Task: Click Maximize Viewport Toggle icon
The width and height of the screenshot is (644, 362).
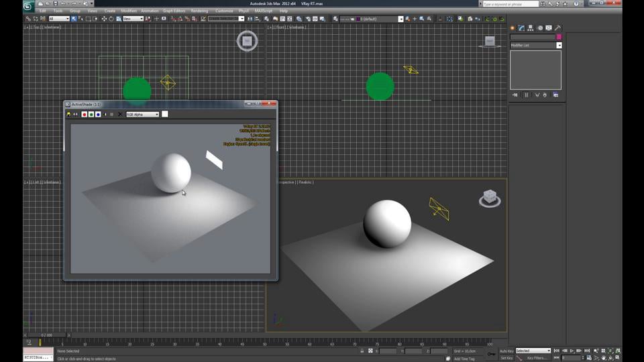Action: 618,358
